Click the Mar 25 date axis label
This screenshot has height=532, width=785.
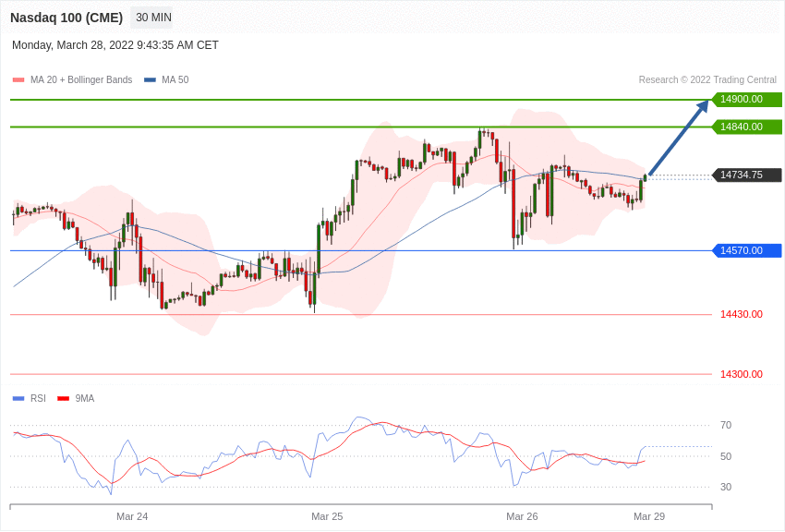[x=327, y=516]
